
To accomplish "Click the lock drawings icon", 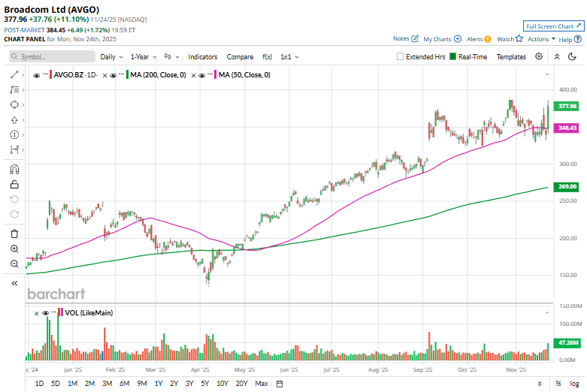I will [14, 184].
